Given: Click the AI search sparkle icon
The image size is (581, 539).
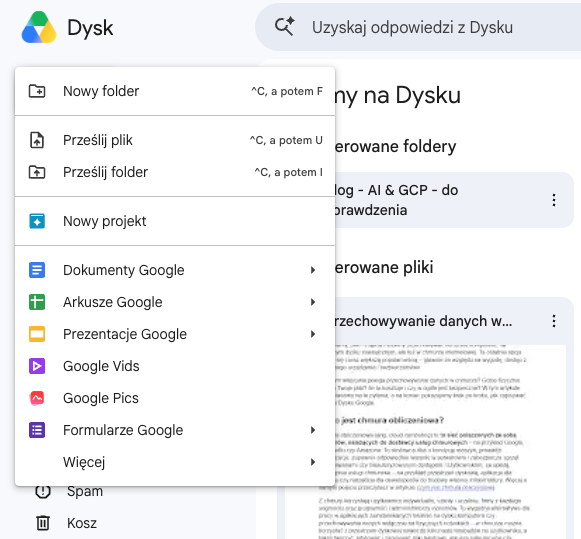Looking at the screenshot, I should [285, 27].
